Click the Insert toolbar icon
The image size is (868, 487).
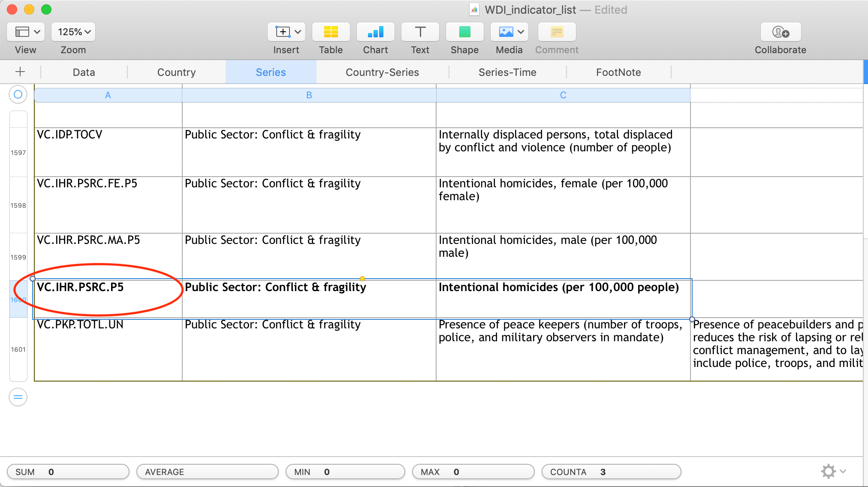coord(286,32)
